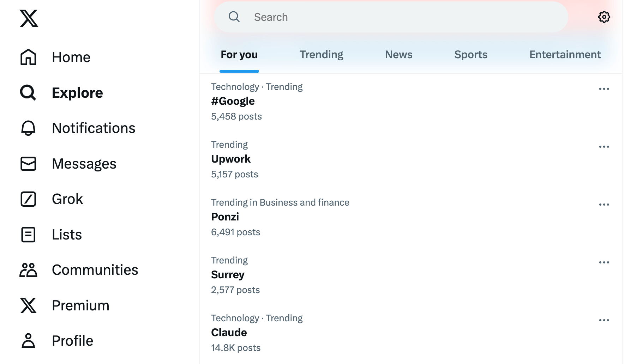This screenshot has width=636, height=364.
Task: Open more options for the Claude trend
Action: click(x=605, y=320)
